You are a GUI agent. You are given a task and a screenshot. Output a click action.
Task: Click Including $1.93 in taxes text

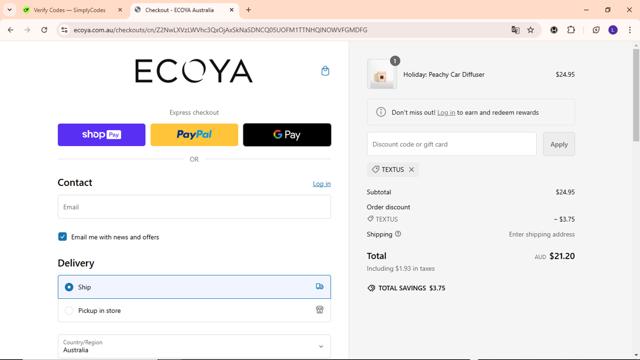click(400, 269)
